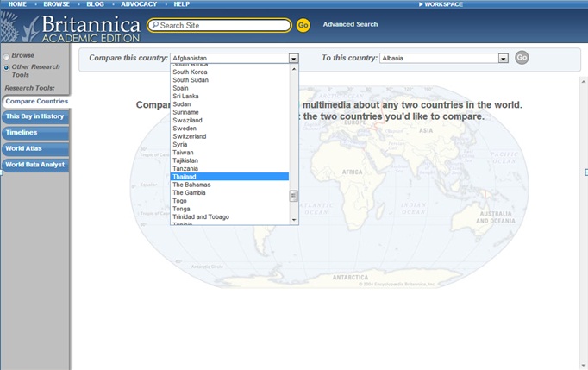Open Compare Countries tab
Image resolution: width=588 pixels, height=370 pixels.
click(x=36, y=101)
